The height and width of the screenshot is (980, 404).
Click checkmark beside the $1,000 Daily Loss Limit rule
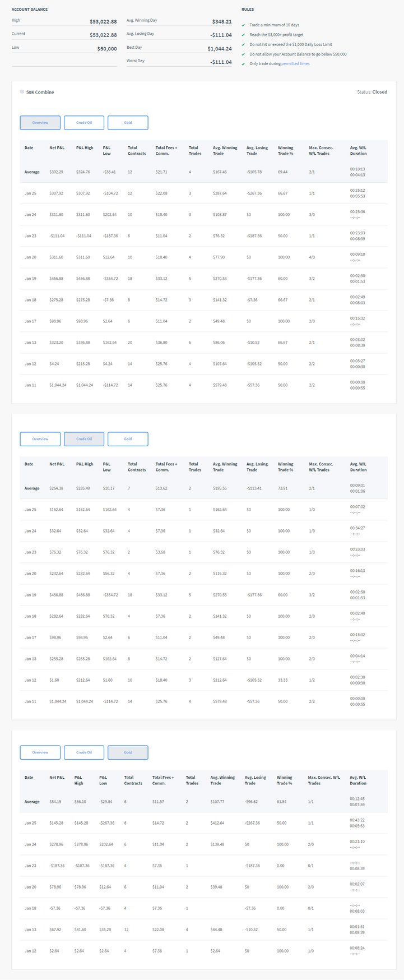[243, 44]
